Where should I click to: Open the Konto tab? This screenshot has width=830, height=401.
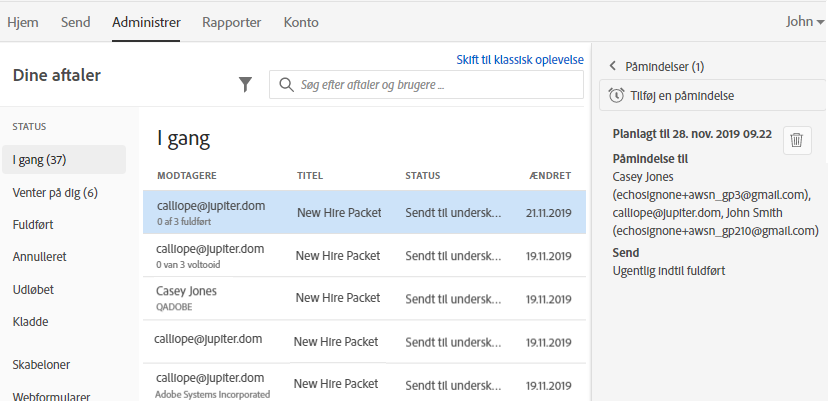point(302,21)
